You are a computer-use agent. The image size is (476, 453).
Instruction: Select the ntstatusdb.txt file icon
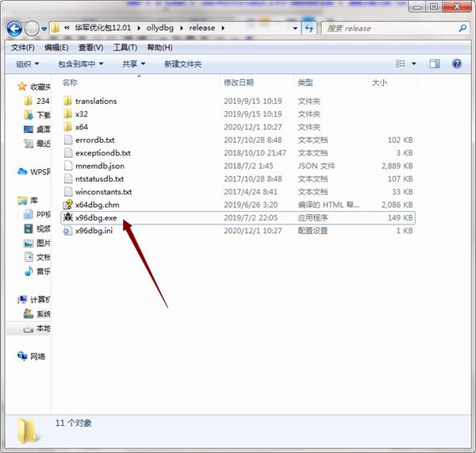pos(68,179)
